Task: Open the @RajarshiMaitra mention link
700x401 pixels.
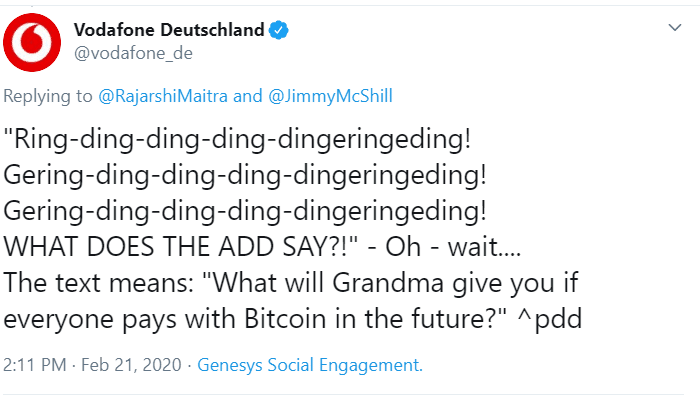Action: (x=165, y=97)
